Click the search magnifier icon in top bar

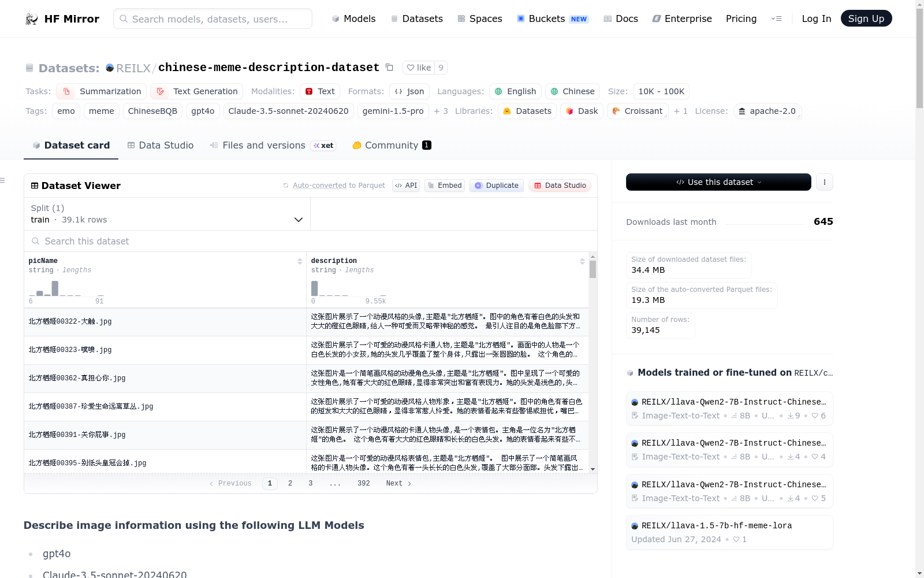(x=124, y=19)
